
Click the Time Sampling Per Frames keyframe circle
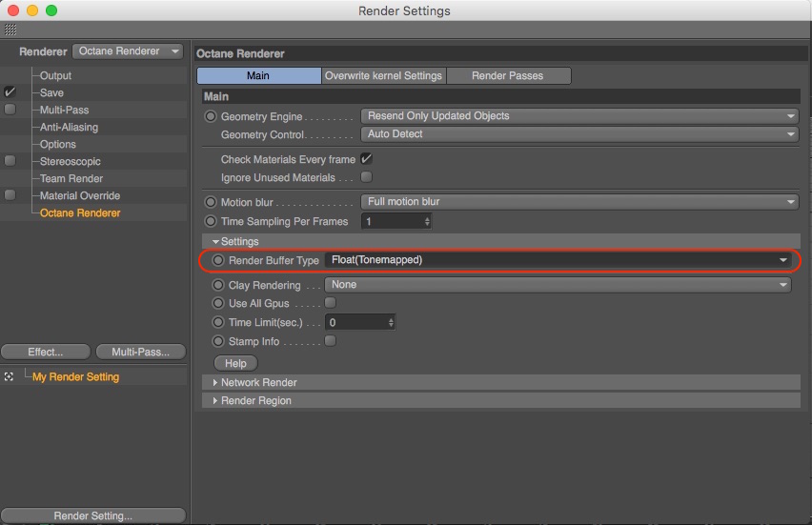pyautogui.click(x=211, y=221)
